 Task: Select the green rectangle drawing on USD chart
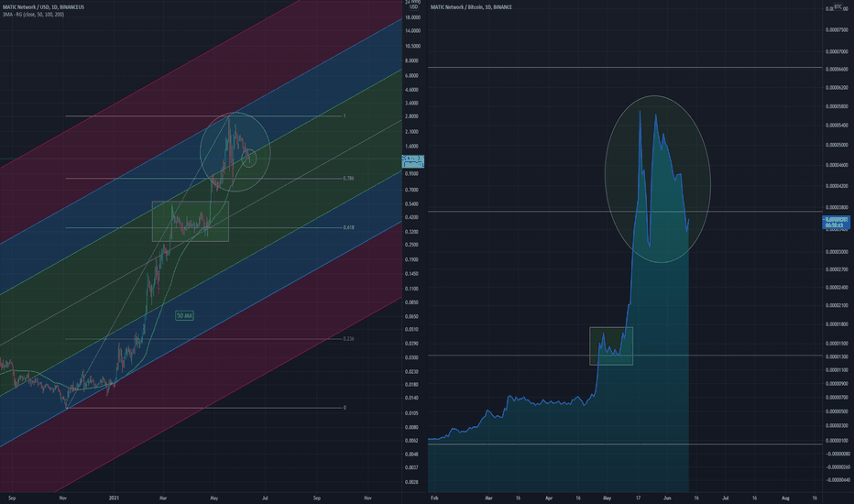(191, 221)
